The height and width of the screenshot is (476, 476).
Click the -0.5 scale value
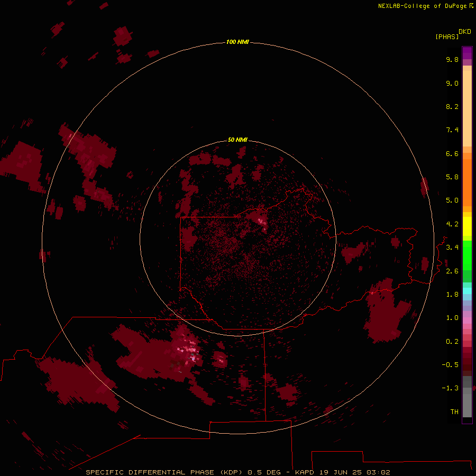click(x=450, y=365)
